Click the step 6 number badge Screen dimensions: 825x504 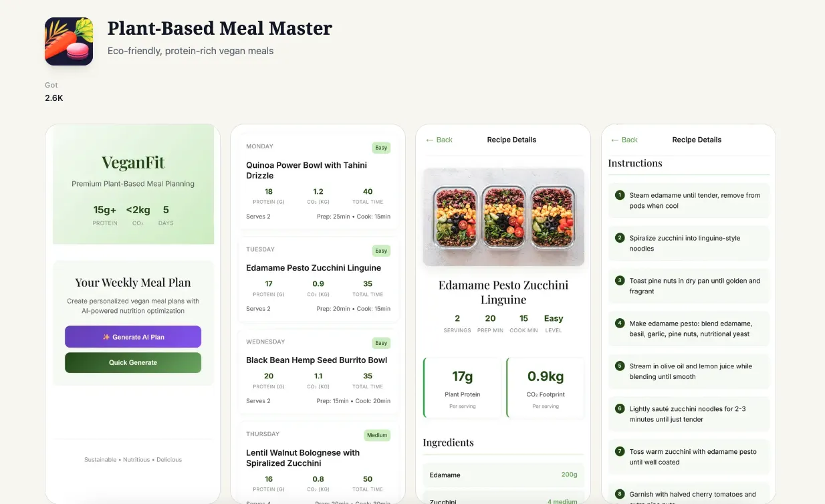[x=619, y=408]
